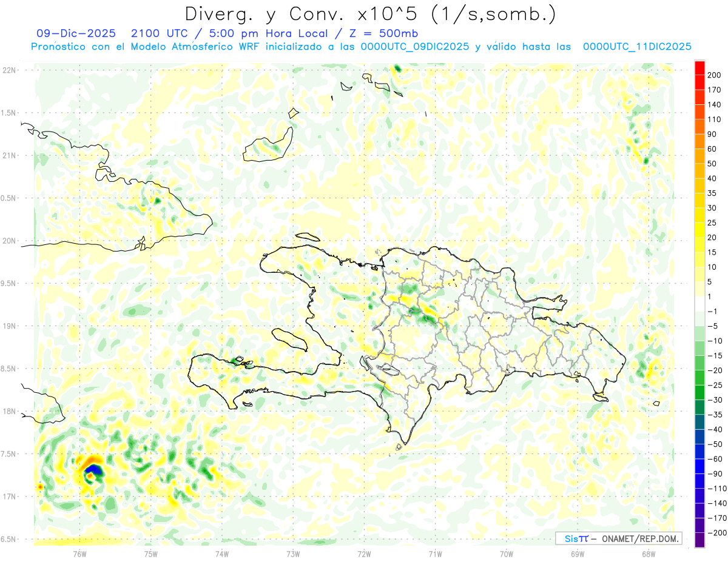Click the '0.5N' latitude label
The image size is (728, 562).
(x=9, y=198)
